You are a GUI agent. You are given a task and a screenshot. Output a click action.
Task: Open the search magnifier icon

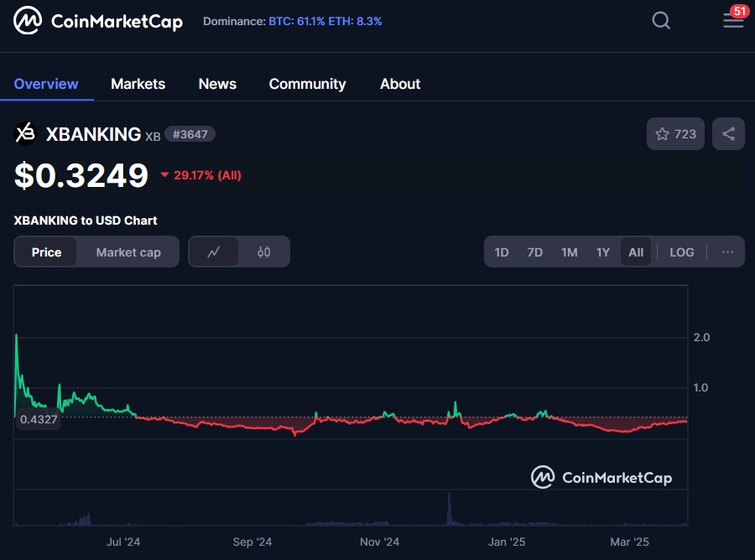coord(661,21)
